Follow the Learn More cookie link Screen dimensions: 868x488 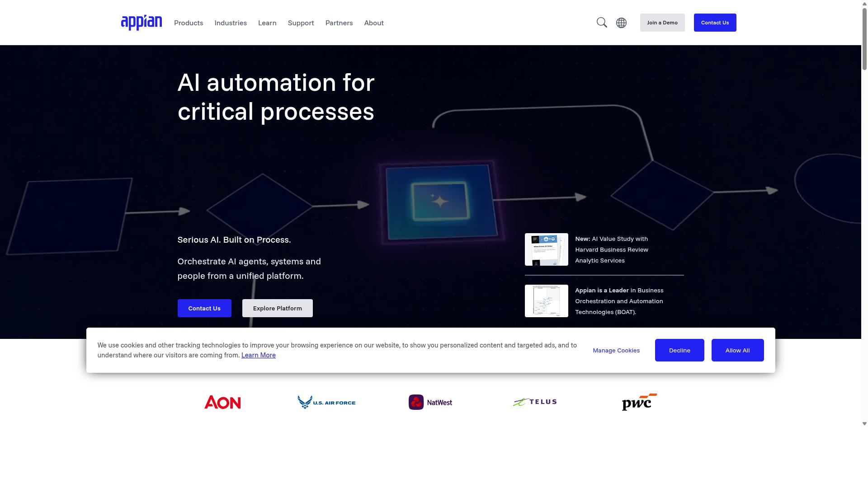pos(259,355)
